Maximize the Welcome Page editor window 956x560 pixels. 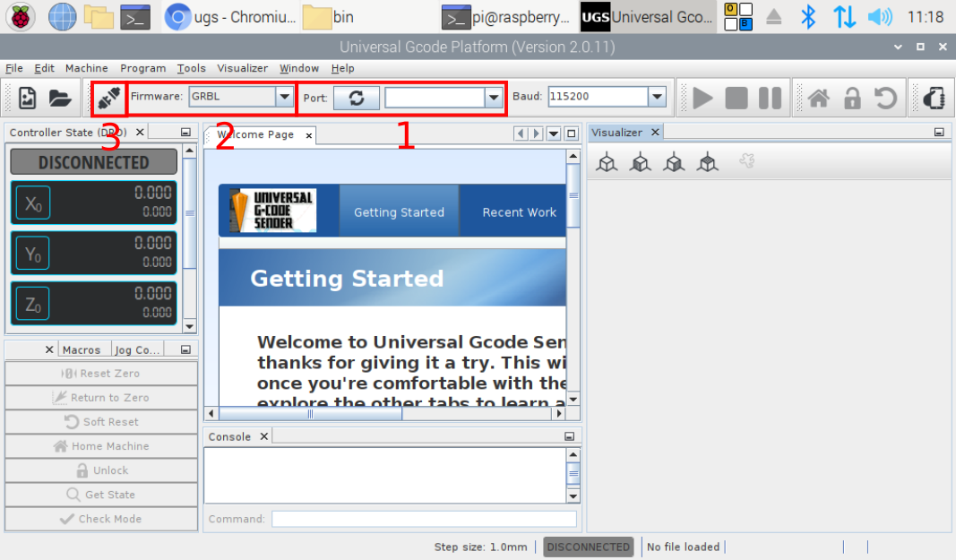pyautogui.click(x=572, y=134)
